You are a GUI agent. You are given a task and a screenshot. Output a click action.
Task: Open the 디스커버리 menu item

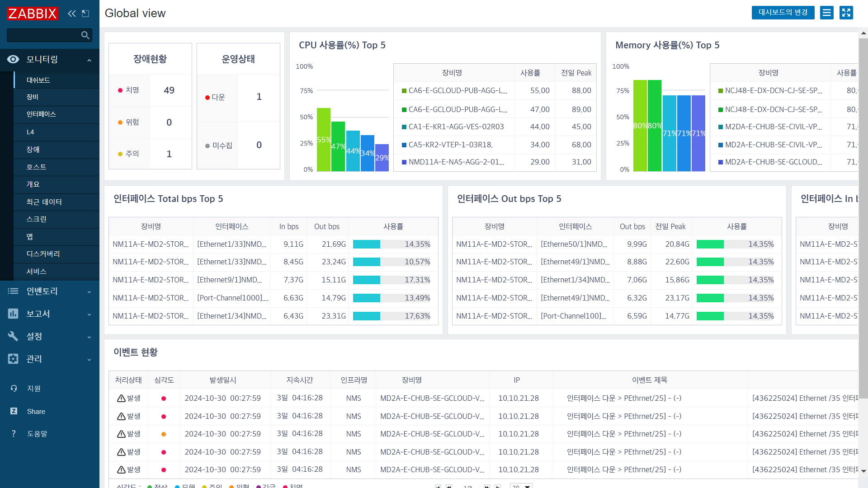click(x=57, y=254)
